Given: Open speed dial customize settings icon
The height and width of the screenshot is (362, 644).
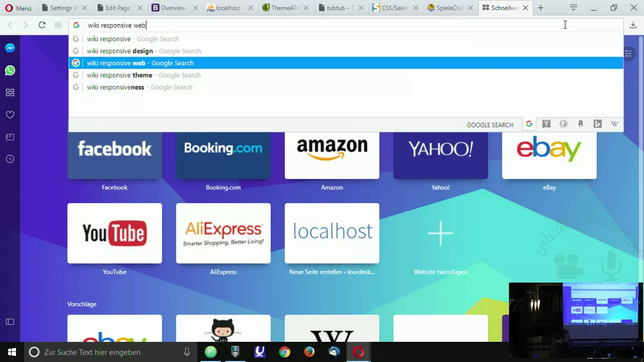Looking at the screenshot, I should coord(628,53).
